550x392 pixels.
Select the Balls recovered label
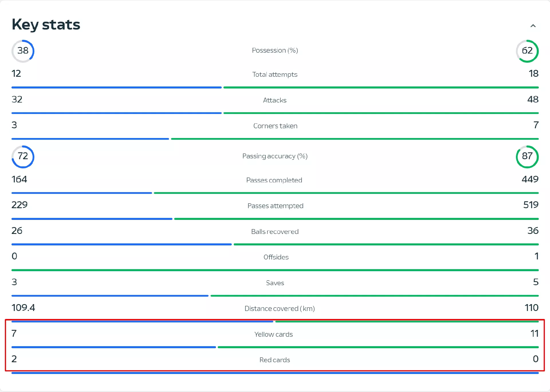point(275,232)
